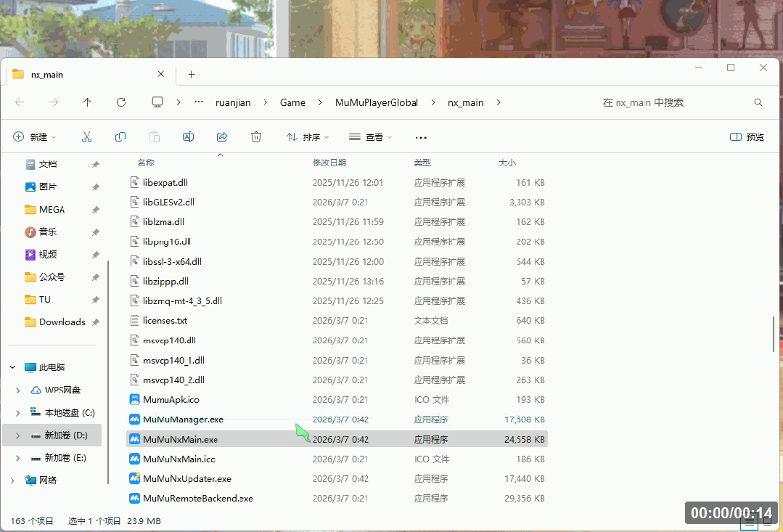
Task: Expand the WPS网盘 tree node
Action: (x=18, y=390)
